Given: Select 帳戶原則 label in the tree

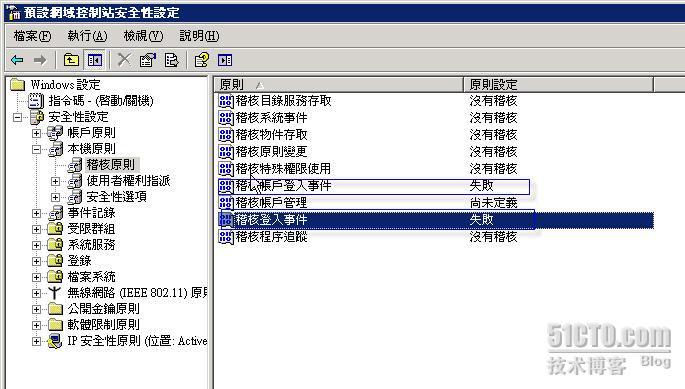Looking at the screenshot, I should tap(91, 132).
